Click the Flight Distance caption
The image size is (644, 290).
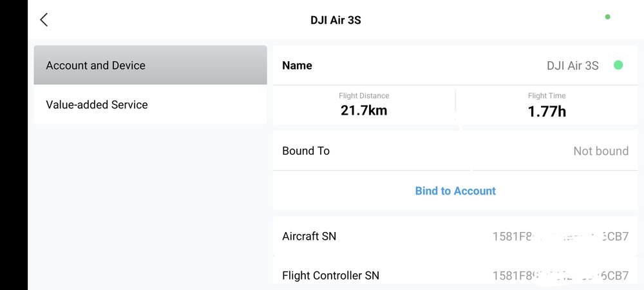coord(364,96)
